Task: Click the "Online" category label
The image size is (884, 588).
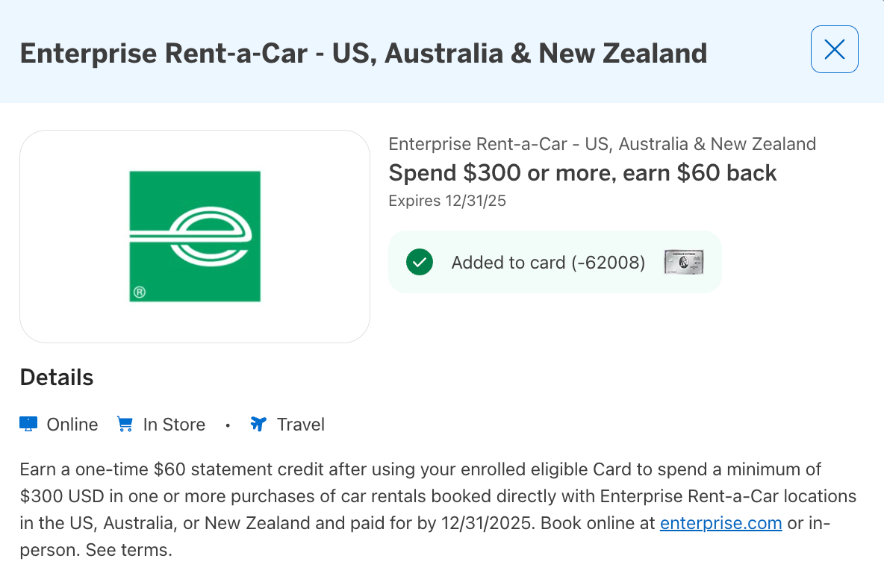Action: click(72, 425)
